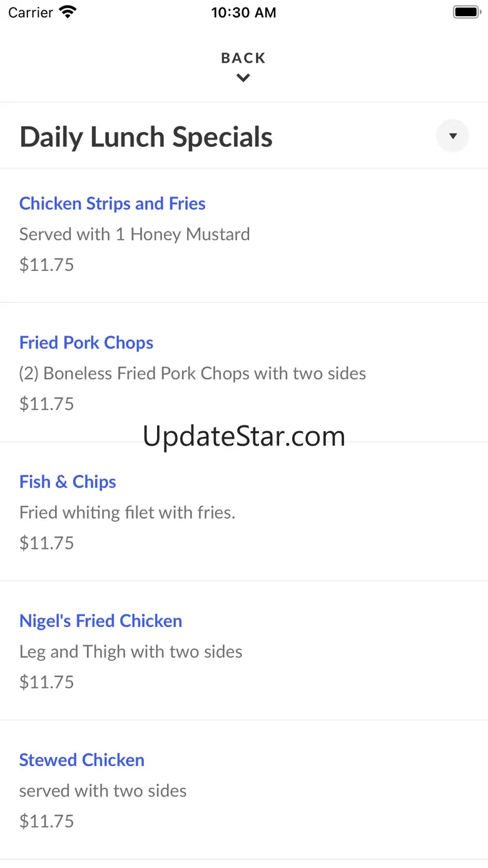This screenshot has height=868, width=488.
Task: Tap the Leg and Thigh description
Action: coord(131,651)
